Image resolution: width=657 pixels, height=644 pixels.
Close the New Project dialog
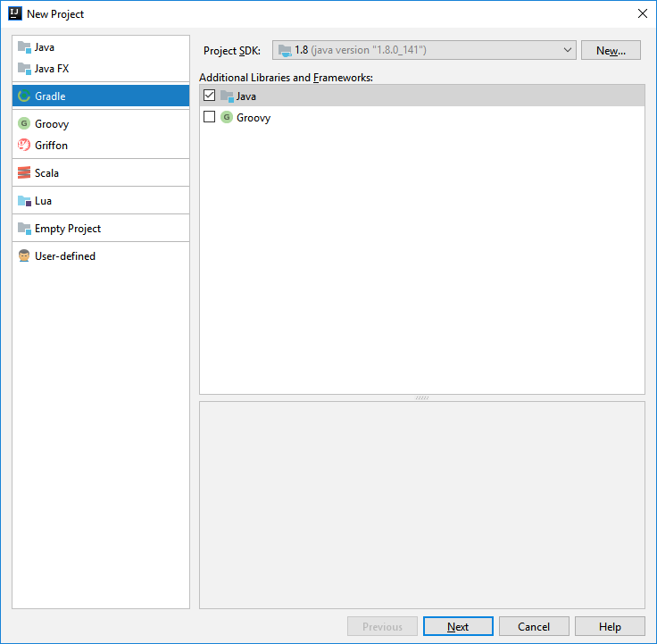click(642, 13)
